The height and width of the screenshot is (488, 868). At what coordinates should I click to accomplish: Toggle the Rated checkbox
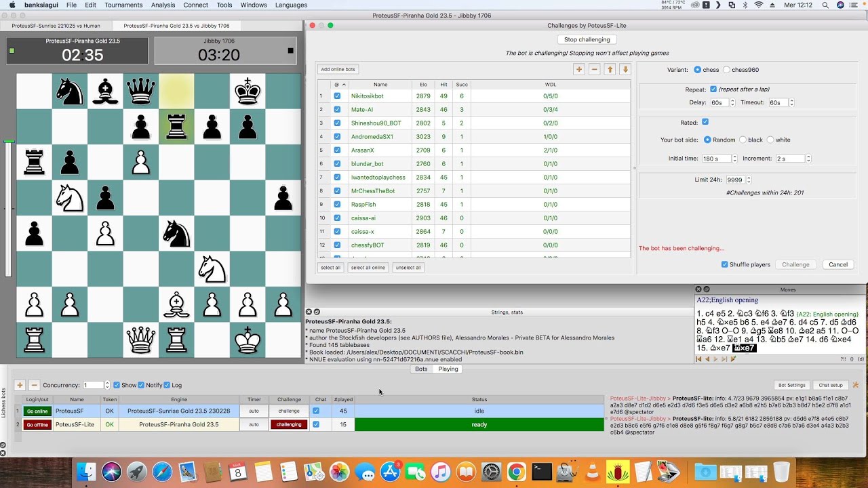[x=705, y=122]
